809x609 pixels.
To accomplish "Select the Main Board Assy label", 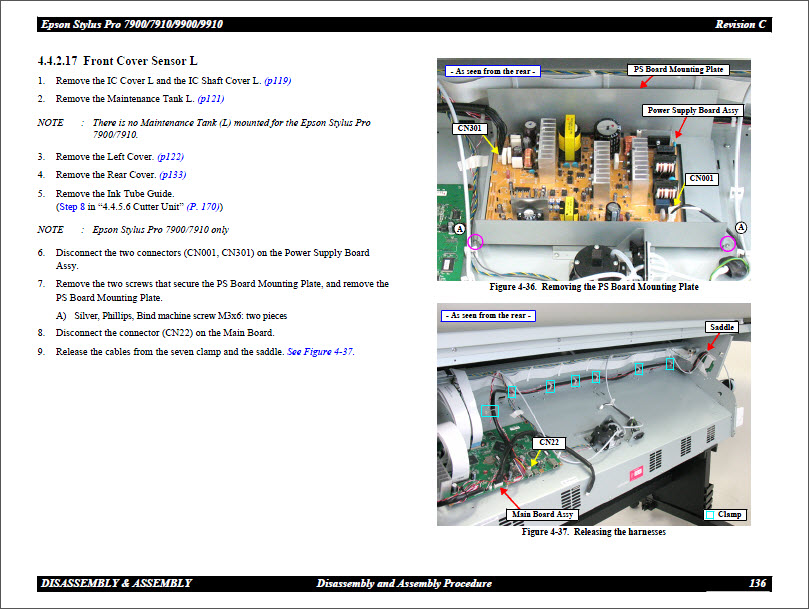I will point(543,514).
